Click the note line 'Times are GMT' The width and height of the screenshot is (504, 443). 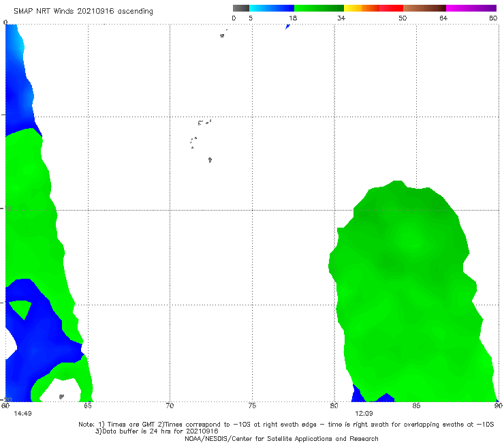131,425
